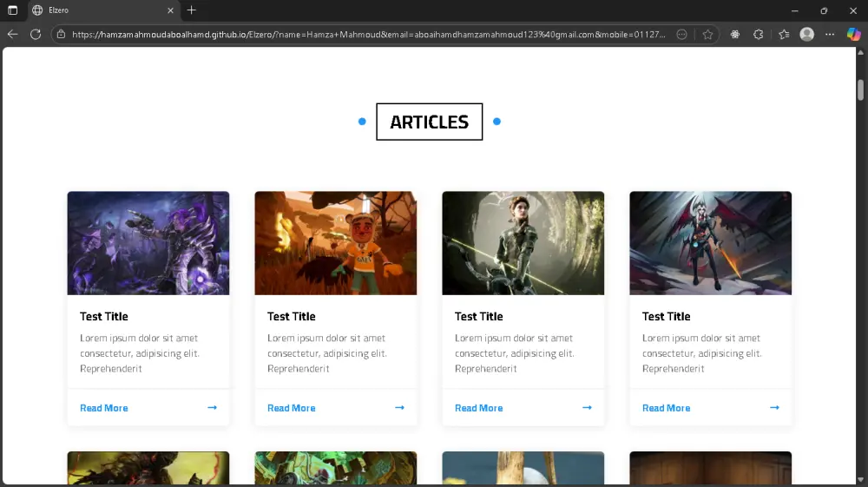
Task: Focus the address bar URL
Action: click(x=369, y=35)
